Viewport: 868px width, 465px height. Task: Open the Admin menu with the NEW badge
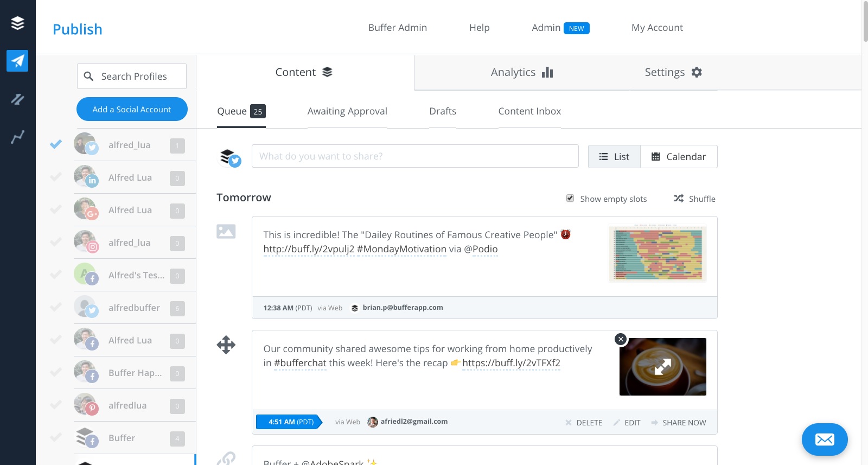coord(560,28)
